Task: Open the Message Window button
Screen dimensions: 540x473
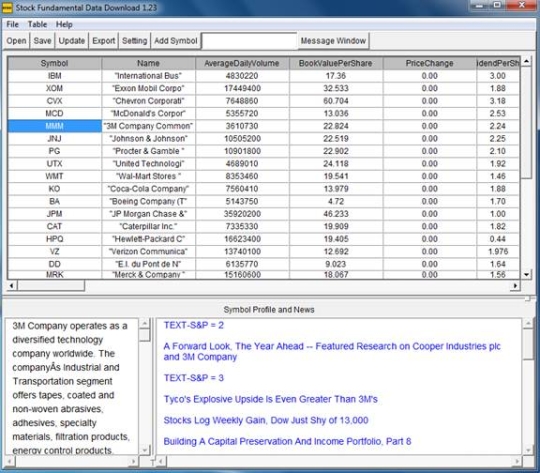Action: click(x=333, y=41)
